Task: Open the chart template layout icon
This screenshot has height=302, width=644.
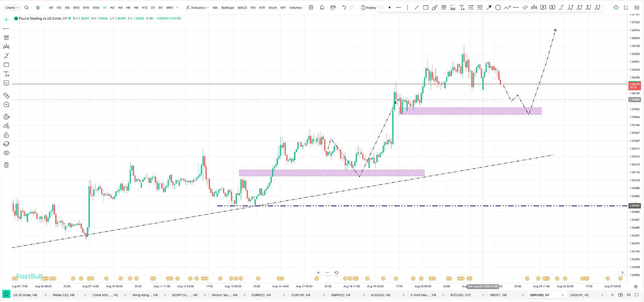Action: (311, 7)
